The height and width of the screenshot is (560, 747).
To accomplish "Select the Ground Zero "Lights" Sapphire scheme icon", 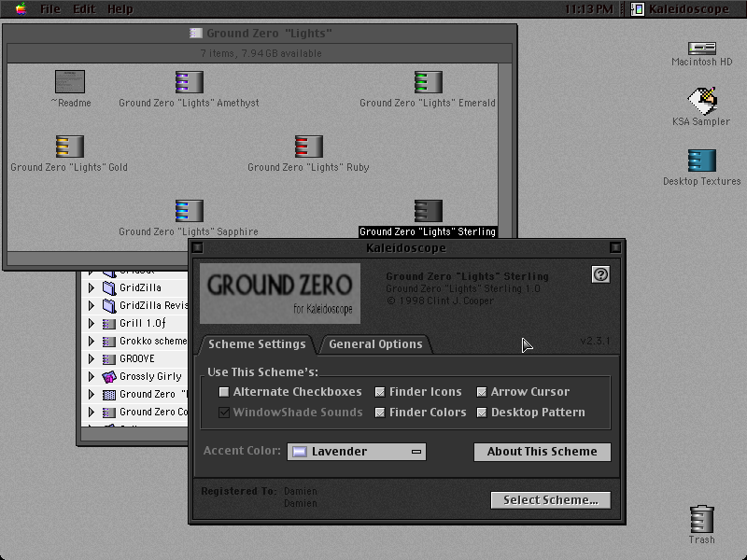I will (190, 211).
